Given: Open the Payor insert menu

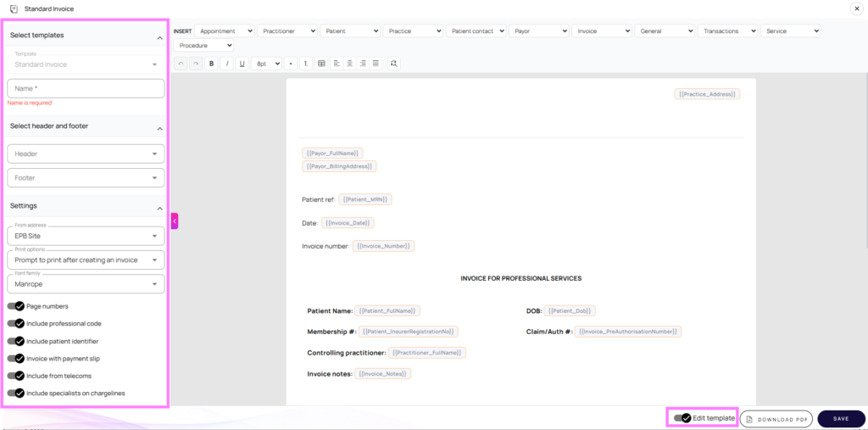Looking at the screenshot, I should tap(538, 31).
